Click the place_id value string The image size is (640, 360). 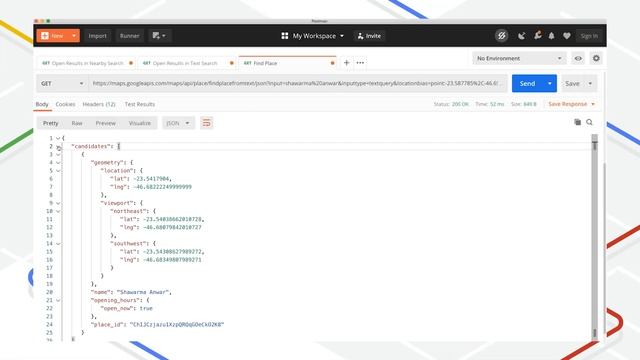[177, 324]
